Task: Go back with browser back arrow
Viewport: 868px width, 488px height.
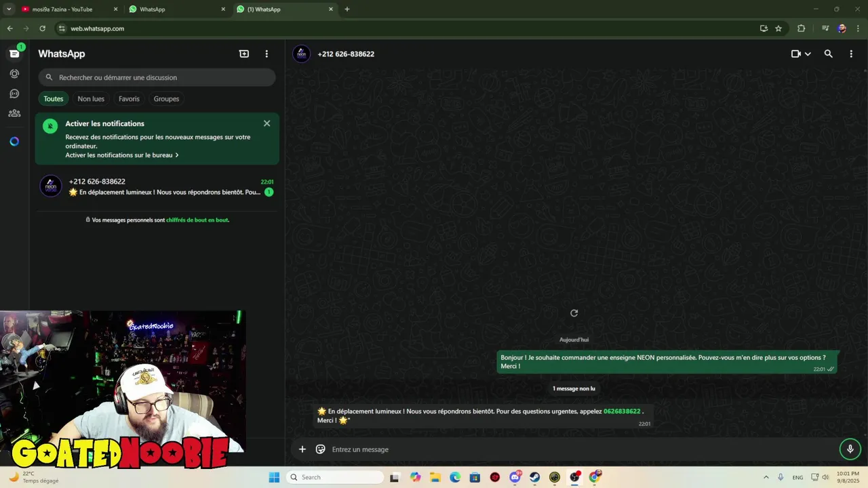Action: (x=9, y=28)
